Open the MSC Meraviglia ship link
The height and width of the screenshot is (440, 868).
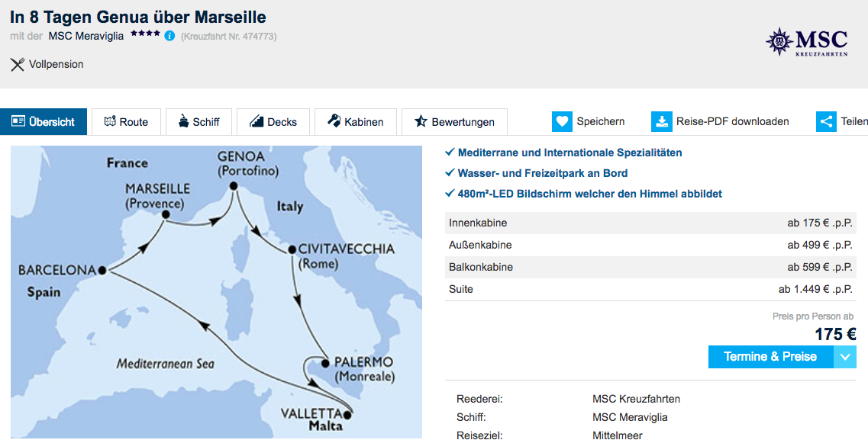tap(86, 37)
